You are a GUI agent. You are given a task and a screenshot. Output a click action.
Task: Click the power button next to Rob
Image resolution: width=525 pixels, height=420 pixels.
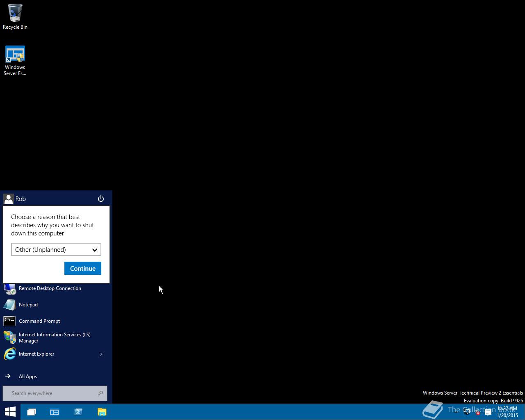[x=101, y=199]
